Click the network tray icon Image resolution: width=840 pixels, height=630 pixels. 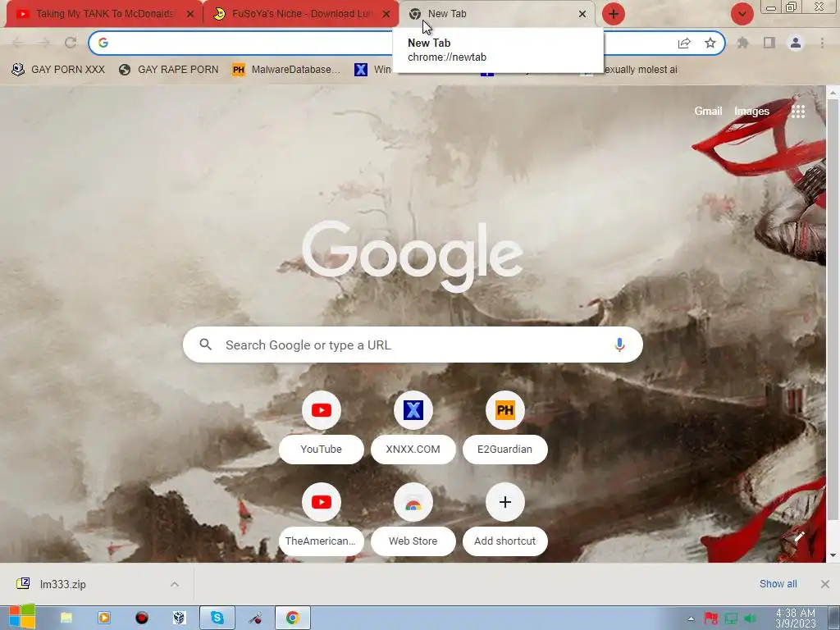(x=731, y=619)
